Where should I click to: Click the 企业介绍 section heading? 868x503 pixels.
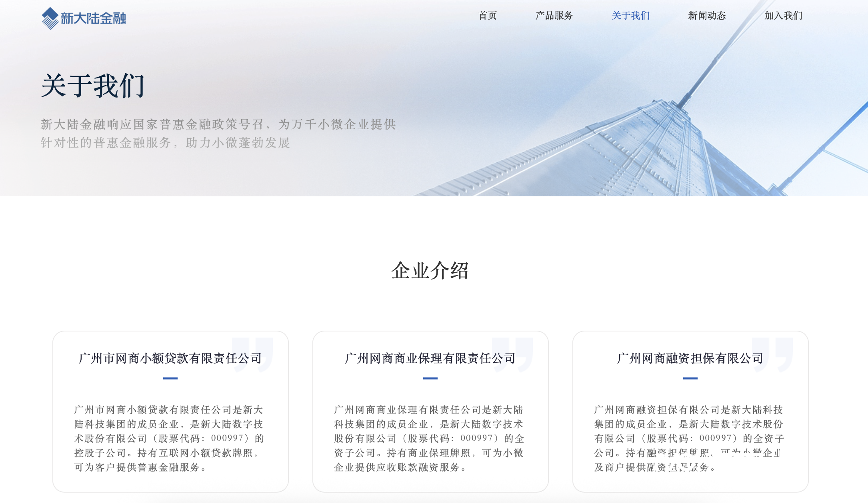point(430,271)
